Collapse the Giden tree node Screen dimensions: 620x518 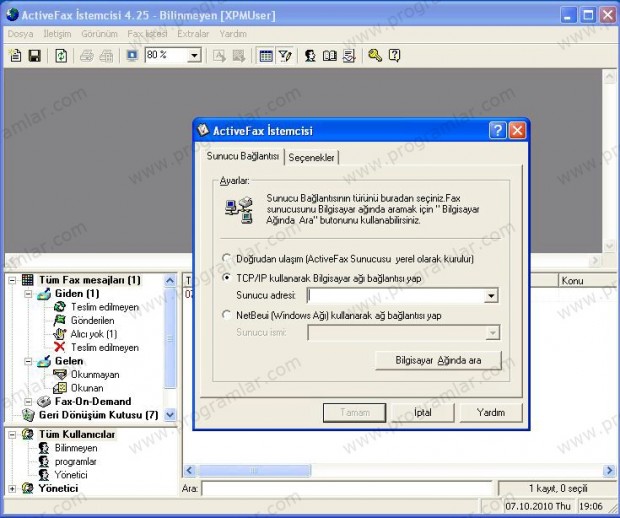pos(28,294)
